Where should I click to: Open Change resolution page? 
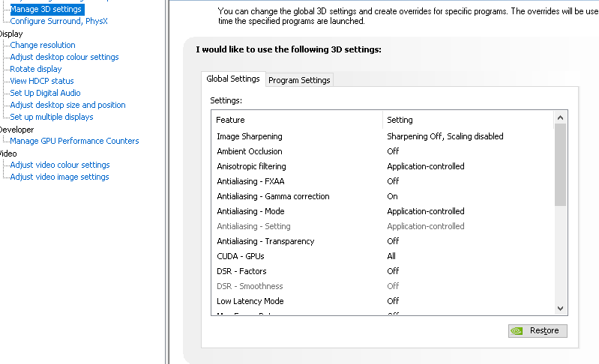[x=43, y=45]
